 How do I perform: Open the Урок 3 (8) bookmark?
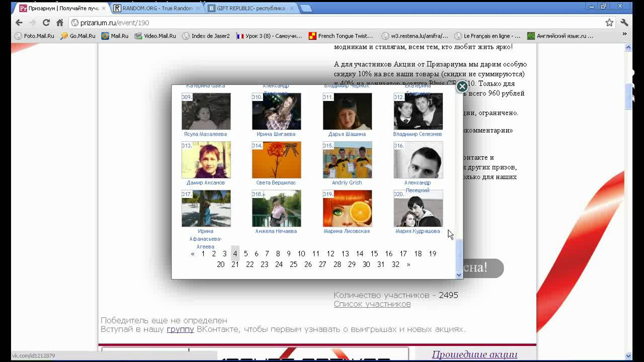pyautogui.click(x=269, y=36)
